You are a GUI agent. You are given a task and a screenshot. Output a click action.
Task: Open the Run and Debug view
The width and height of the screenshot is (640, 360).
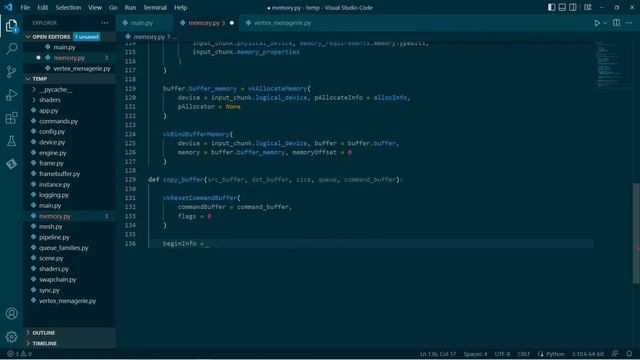(11, 95)
